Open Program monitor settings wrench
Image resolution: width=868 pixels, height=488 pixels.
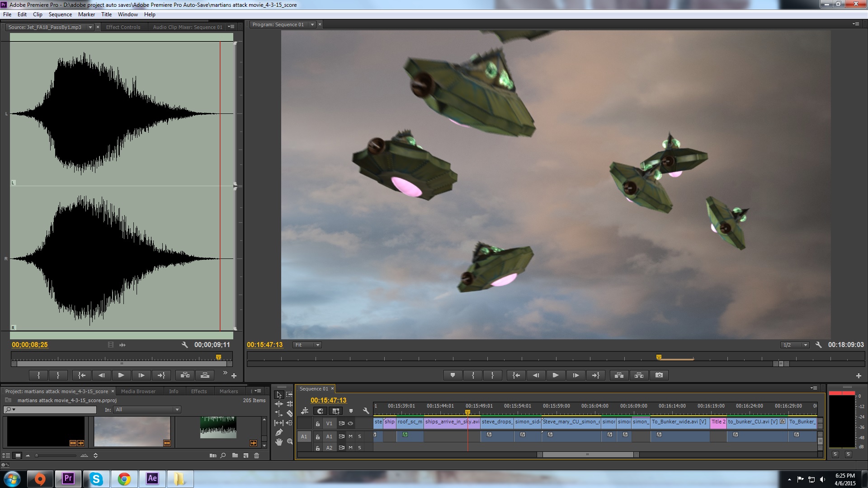(x=818, y=345)
